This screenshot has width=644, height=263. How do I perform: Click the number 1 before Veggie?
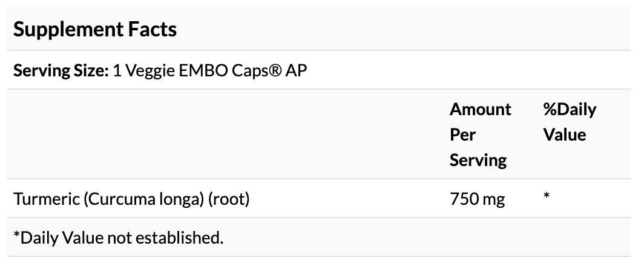click(x=117, y=70)
